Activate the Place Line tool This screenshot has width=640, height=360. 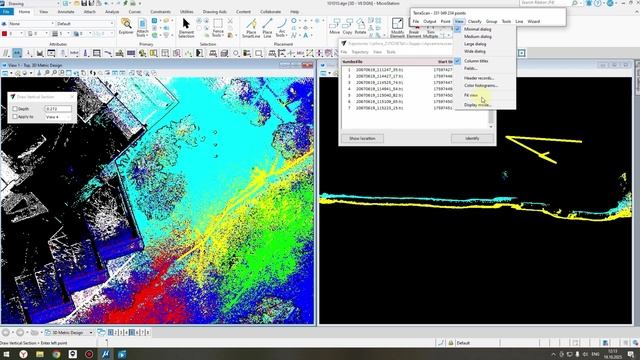point(267,28)
